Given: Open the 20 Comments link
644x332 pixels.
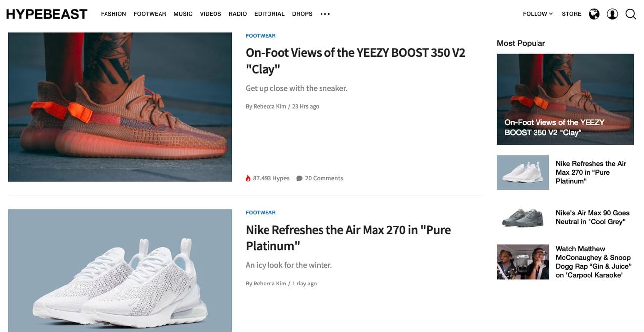Looking at the screenshot, I should point(323,178).
